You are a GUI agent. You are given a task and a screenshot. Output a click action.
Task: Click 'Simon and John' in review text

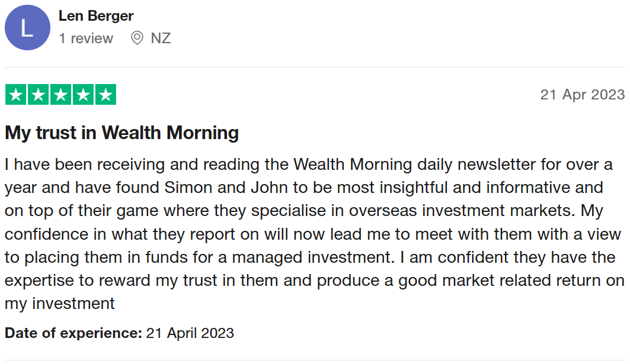[226, 188]
